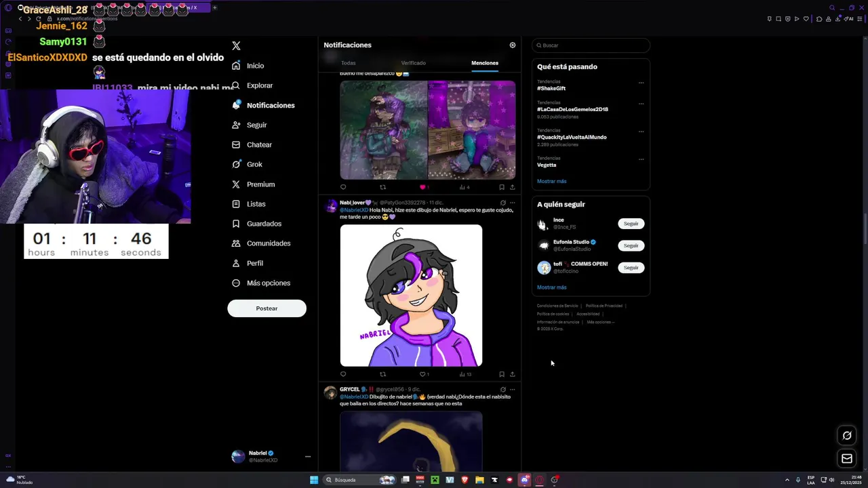Reply to Nabi_lover's drawing post
Viewport: 868px width, 488px height.
pyautogui.click(x=343, y=374)
